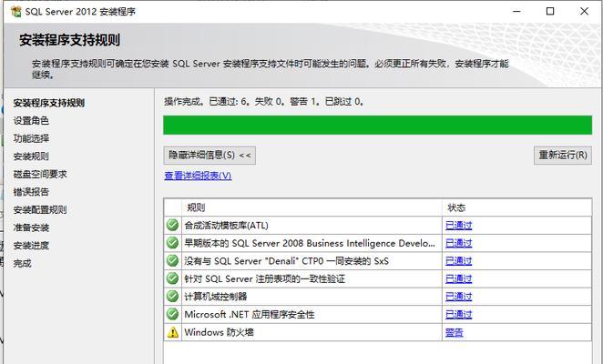This screenshot has width=603, height=364.
Task: Click the 计算机域控制器 rule text
Action: pyautogui.click(x=216, y=297)
